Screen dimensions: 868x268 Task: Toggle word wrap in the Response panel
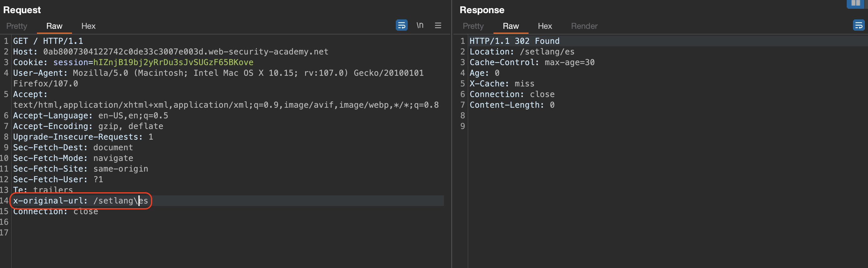[858, 25]
